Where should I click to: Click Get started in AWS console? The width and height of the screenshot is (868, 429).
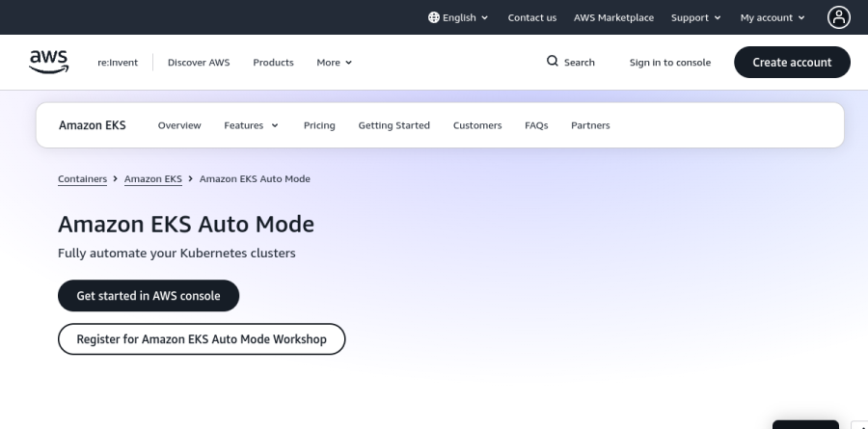149,296
